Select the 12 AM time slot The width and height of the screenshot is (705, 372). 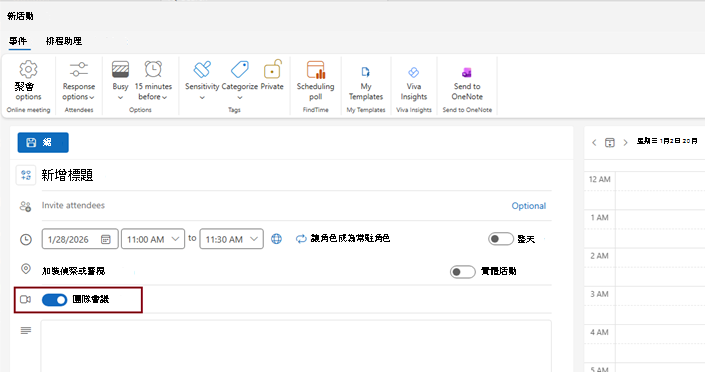click(660, 190)
